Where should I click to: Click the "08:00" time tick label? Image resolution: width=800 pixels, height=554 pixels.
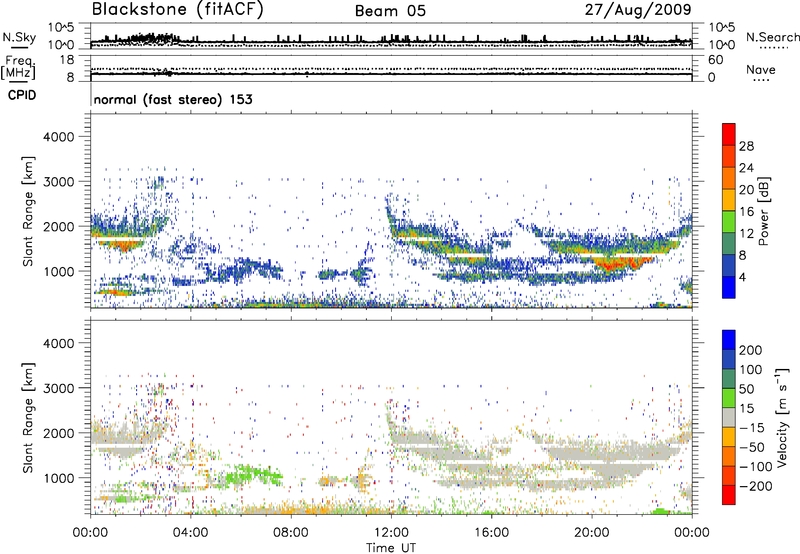click(291, 533)
